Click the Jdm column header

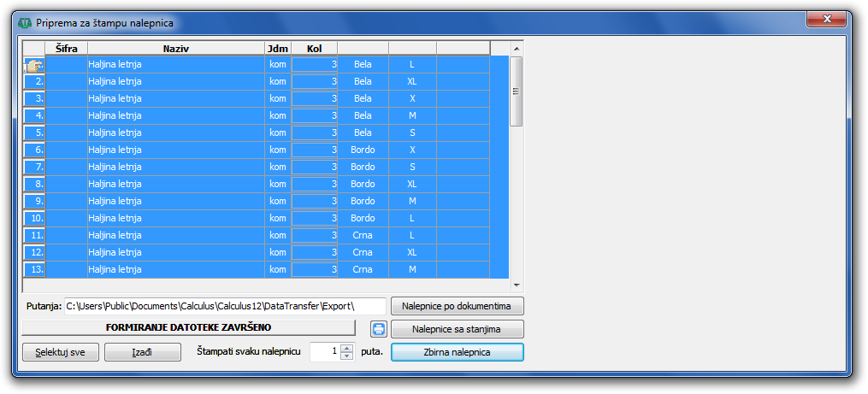pos(278,49)
